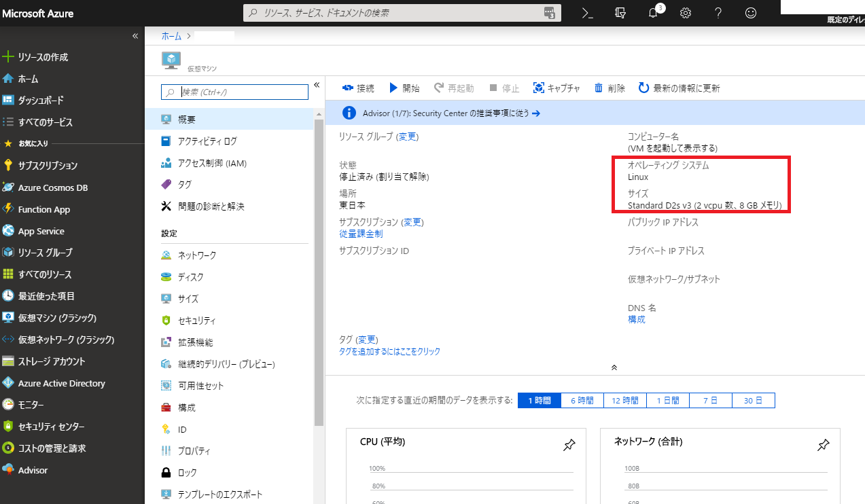Click the 検索 (Ctrl+/) menu search box
The image size is (865, 504).
click(234, 92)
